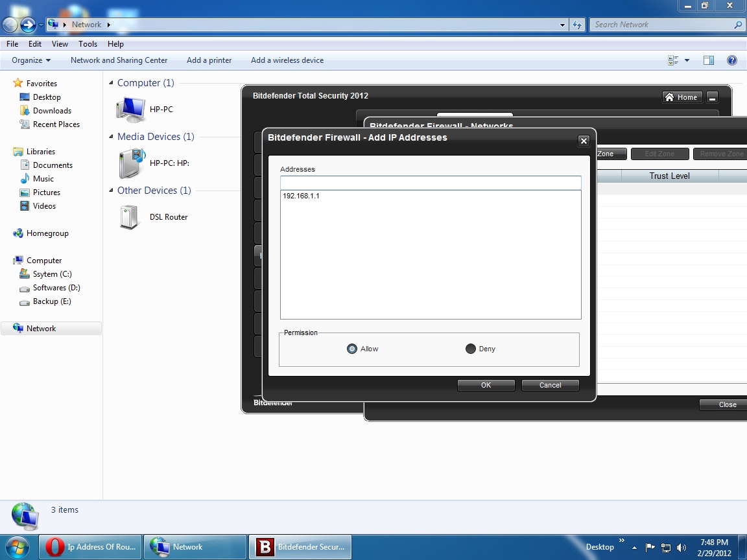The image size is (747, 560).
Task: Open Explorer help icon
Action: pyautogui.click(x=731, y=60)
